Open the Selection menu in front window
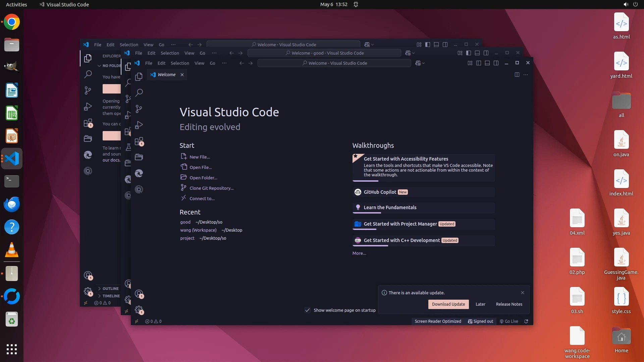 pos(180,63)
